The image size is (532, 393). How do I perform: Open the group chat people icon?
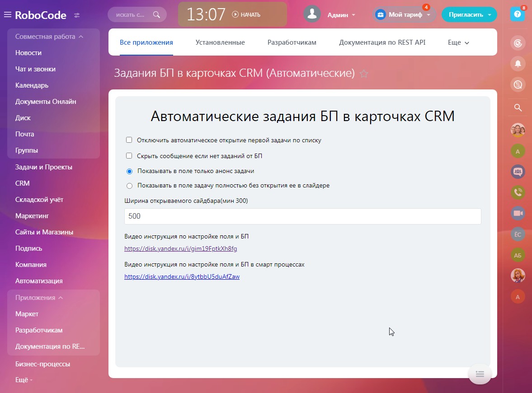click(x=518, y=172)
